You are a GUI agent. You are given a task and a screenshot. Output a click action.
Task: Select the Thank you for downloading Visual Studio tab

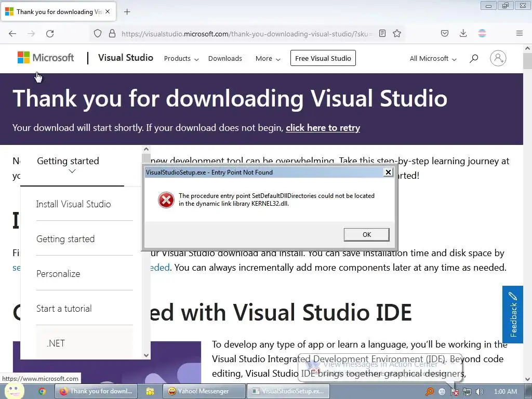(x=59, y=11)
